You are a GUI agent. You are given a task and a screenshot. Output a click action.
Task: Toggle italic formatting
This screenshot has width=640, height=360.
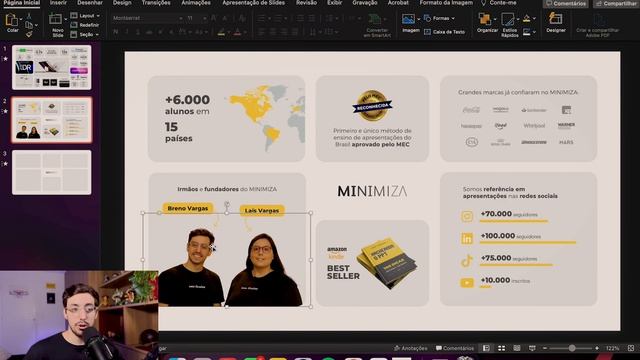click(127, 32)
